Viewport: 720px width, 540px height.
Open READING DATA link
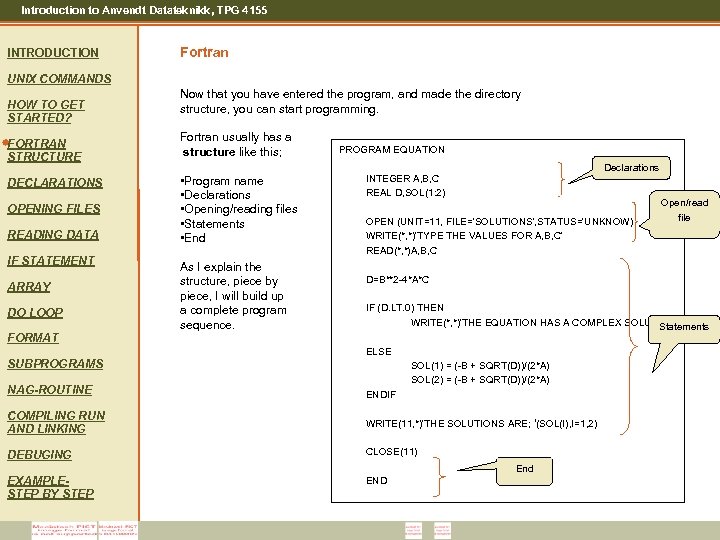53,235
